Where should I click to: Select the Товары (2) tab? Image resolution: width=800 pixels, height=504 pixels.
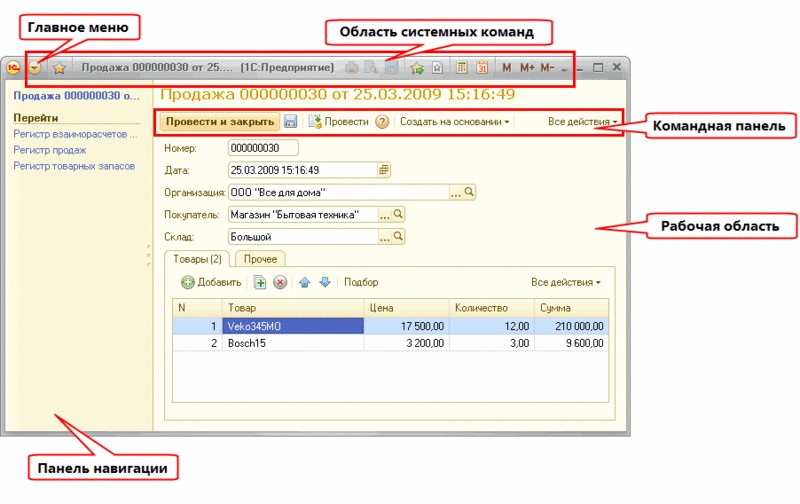tap(197, 259)
